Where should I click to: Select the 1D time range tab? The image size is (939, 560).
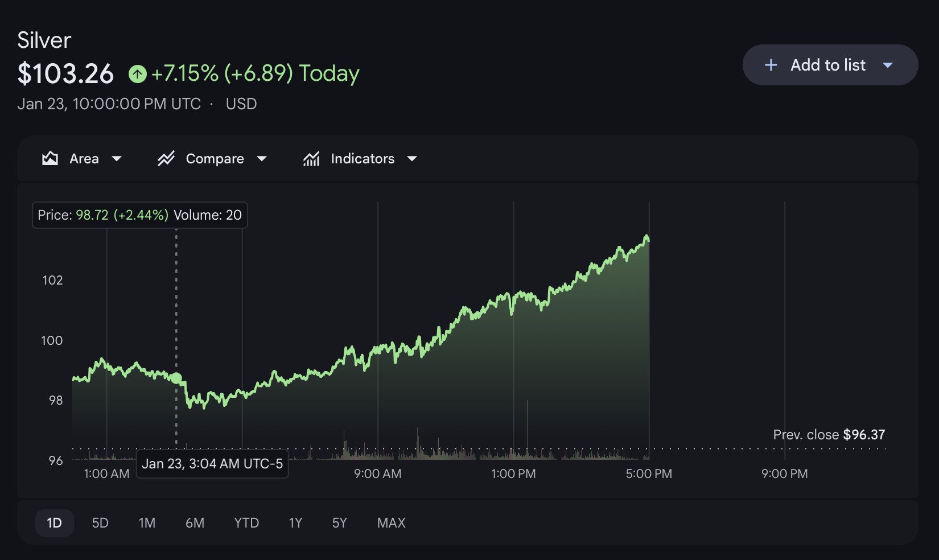[x=54, y=523]
